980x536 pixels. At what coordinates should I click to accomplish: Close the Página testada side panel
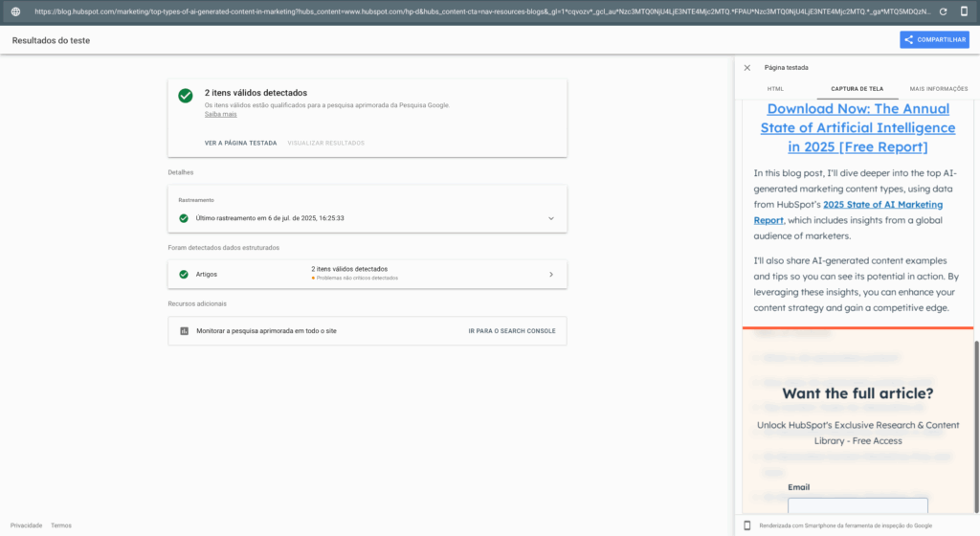tap(747, 68)
